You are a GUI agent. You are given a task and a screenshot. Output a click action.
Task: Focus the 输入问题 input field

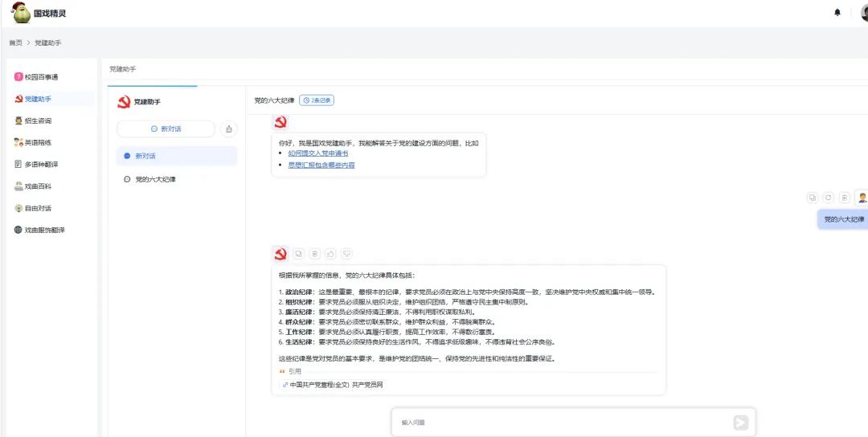click(562, 423)
